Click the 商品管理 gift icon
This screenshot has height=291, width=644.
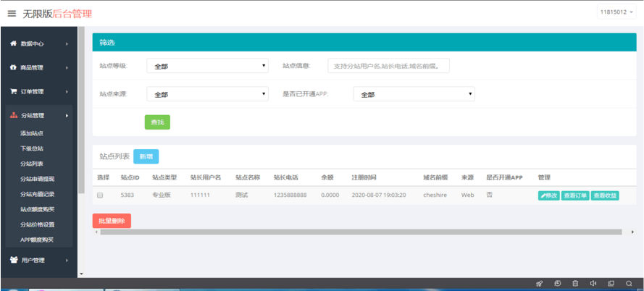point(13,68)
